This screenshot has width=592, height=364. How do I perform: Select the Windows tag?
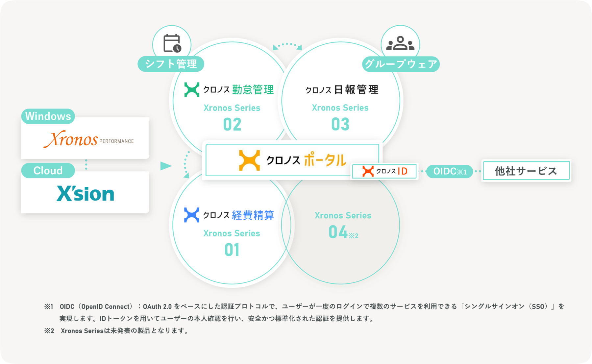tap(48, 116)
